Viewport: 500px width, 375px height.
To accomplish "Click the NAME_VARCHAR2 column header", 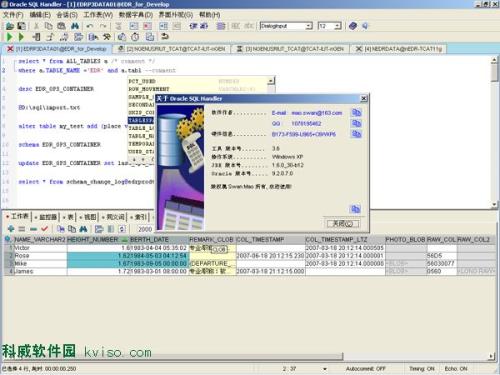I will pyautogui.click(x=40, y=239).
